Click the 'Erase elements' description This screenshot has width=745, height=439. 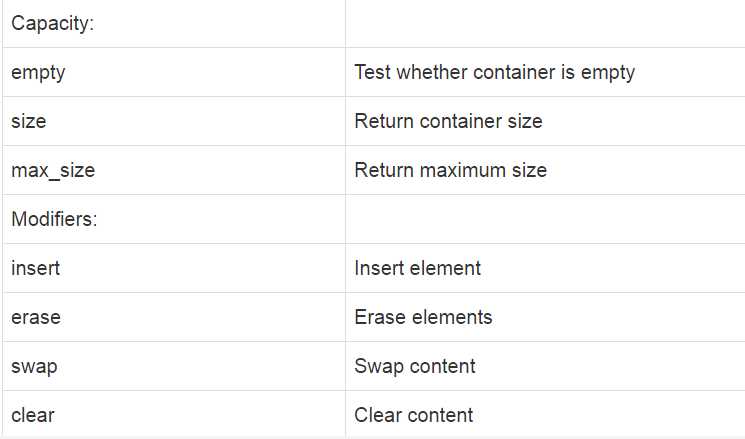[423, 317]
